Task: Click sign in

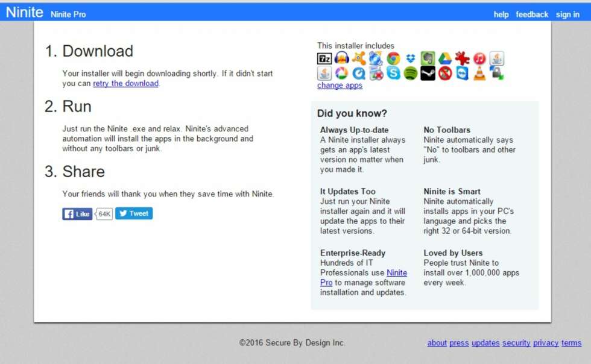Action: [x=567, y=14]
